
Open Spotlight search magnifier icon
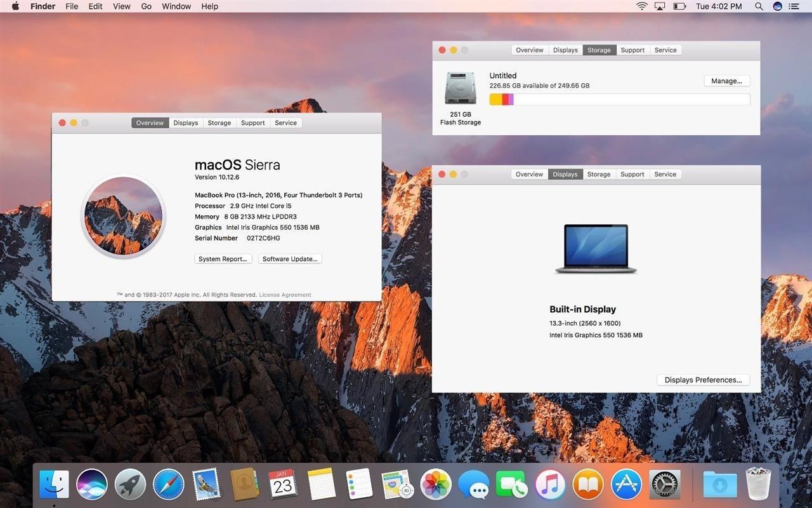click(x=759, y=6)
